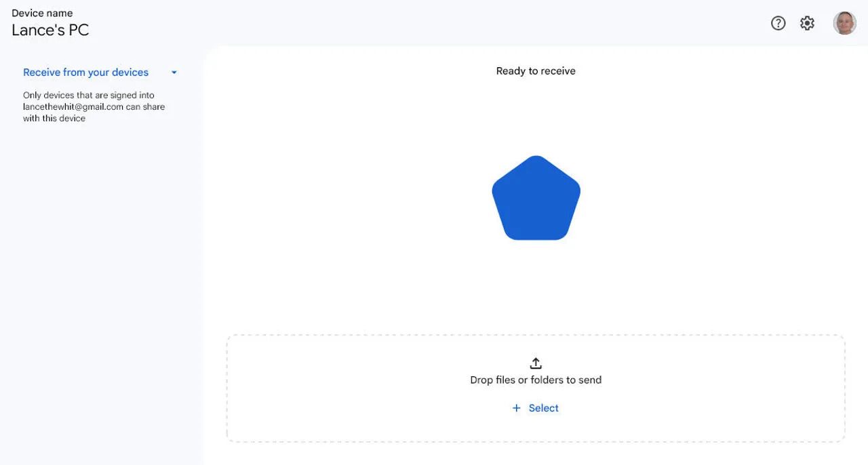
Task: Click the signed-in devices visibility note containing lancethewhit@gmail.com
Action: tap(94, 107)
